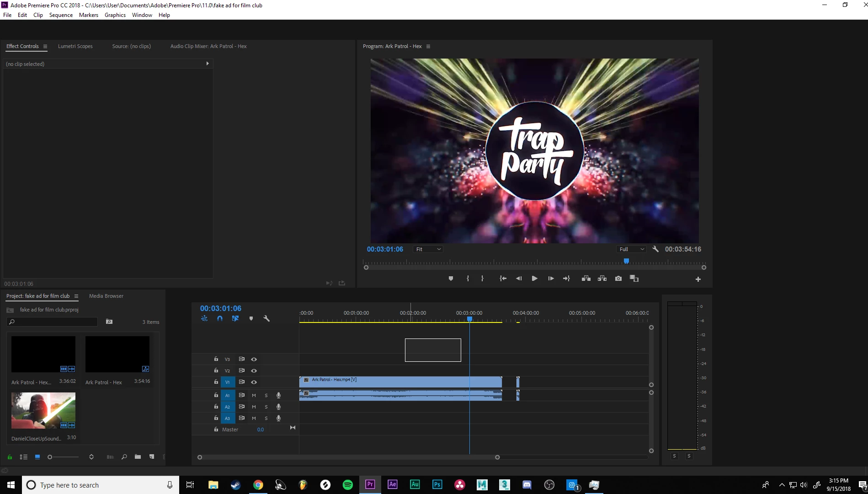Open the Effect Controls panel menu
This screenshot has width=868, height=494.
coord(45,46)
